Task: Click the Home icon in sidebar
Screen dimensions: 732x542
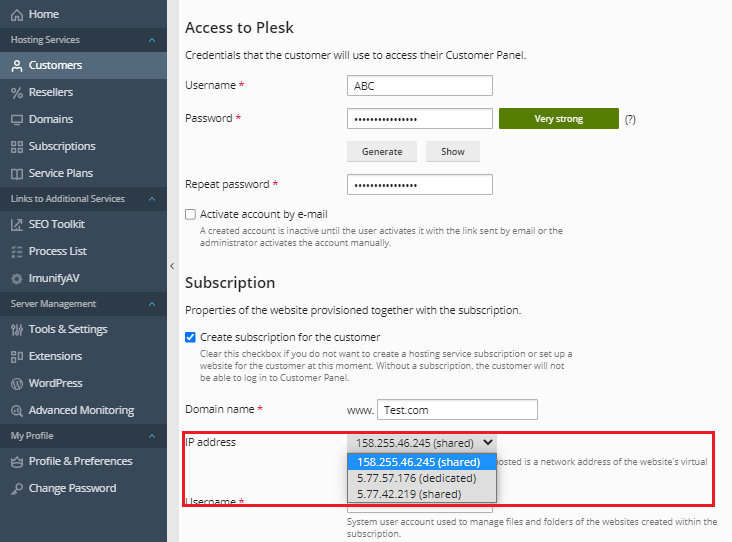Action: click(x=16, y=15)
